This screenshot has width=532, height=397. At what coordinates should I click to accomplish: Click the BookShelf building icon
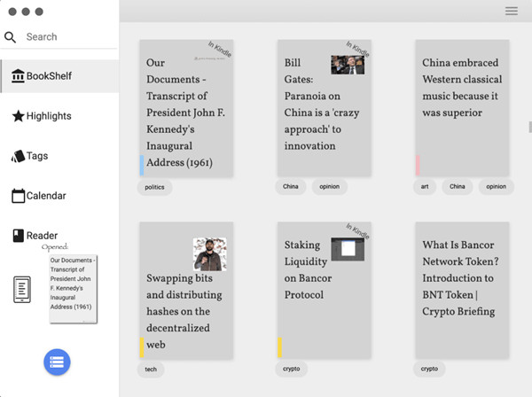coord(18,76)
